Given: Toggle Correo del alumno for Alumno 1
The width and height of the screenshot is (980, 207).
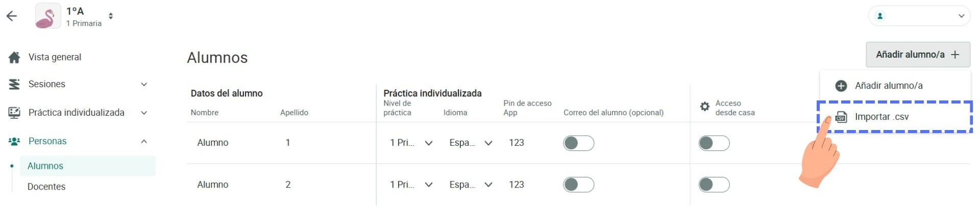Looking at the screenshot, I should click(579, 143).
